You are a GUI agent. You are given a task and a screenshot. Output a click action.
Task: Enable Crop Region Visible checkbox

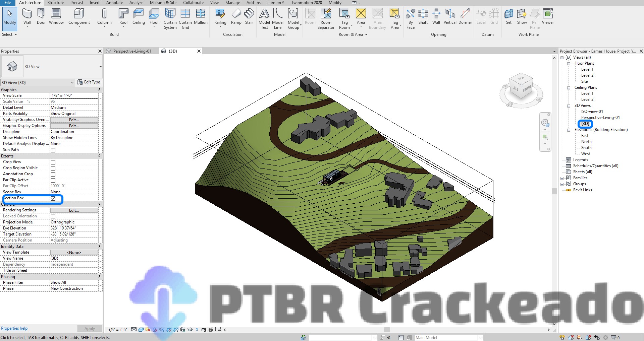point(53,168)
